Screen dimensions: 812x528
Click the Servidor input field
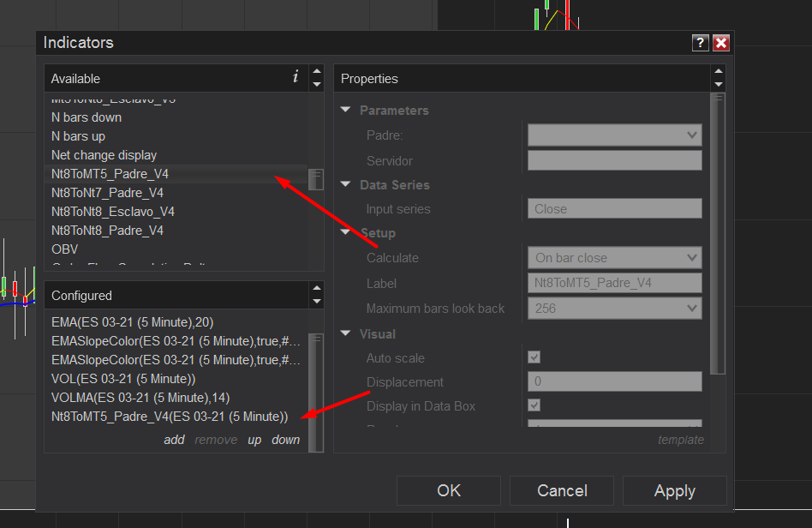614,161
